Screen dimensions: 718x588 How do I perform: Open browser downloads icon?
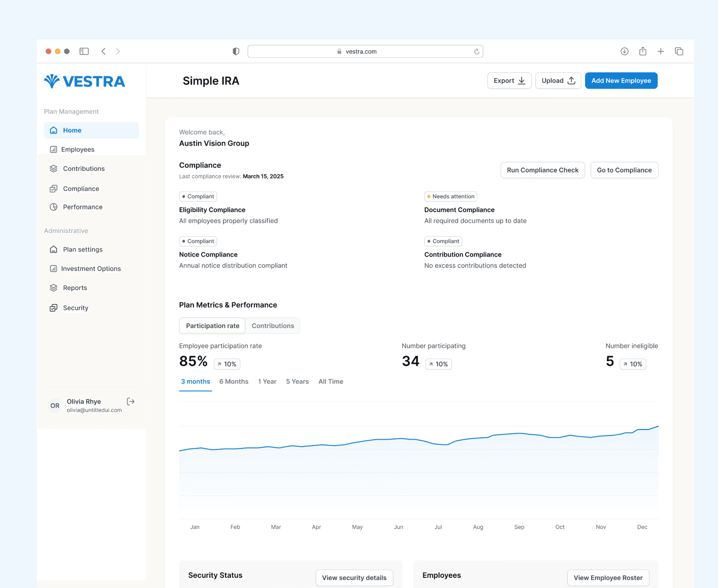click(625, 51)
